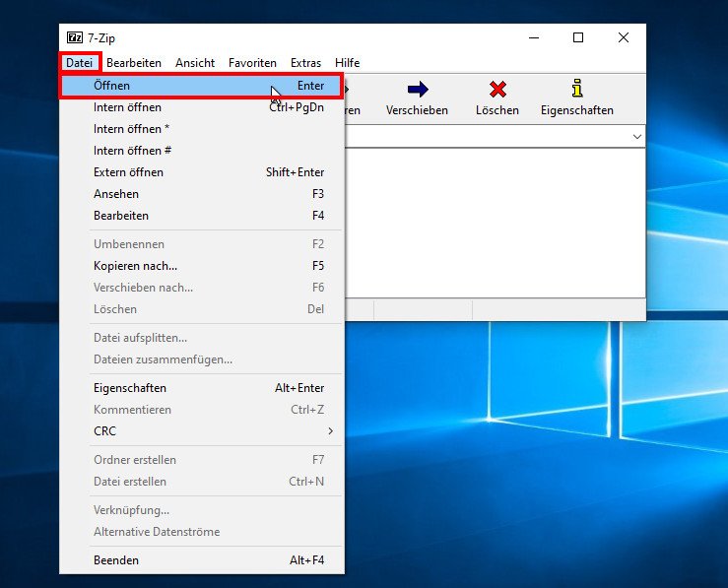Viewport: 728px width, 588px height.
Task: Click Beenden to exit 7-Zip
Action: pos(116,560)
